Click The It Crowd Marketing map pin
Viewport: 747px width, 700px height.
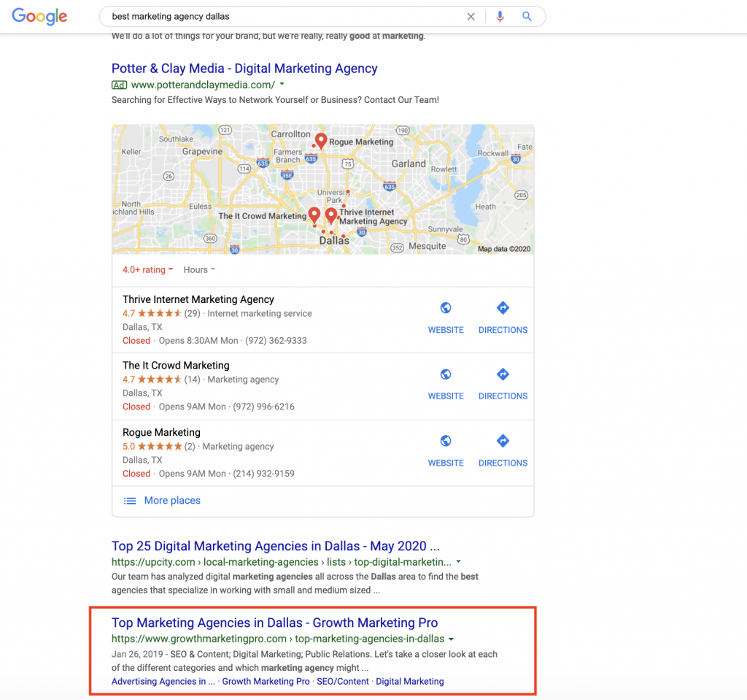(314, 215)
